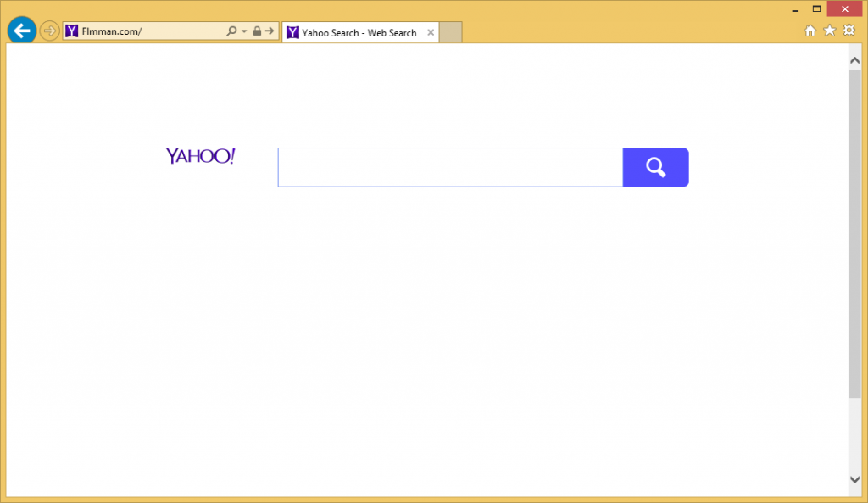
Task: Open Favorites star icon
Action: click(829, 31)
